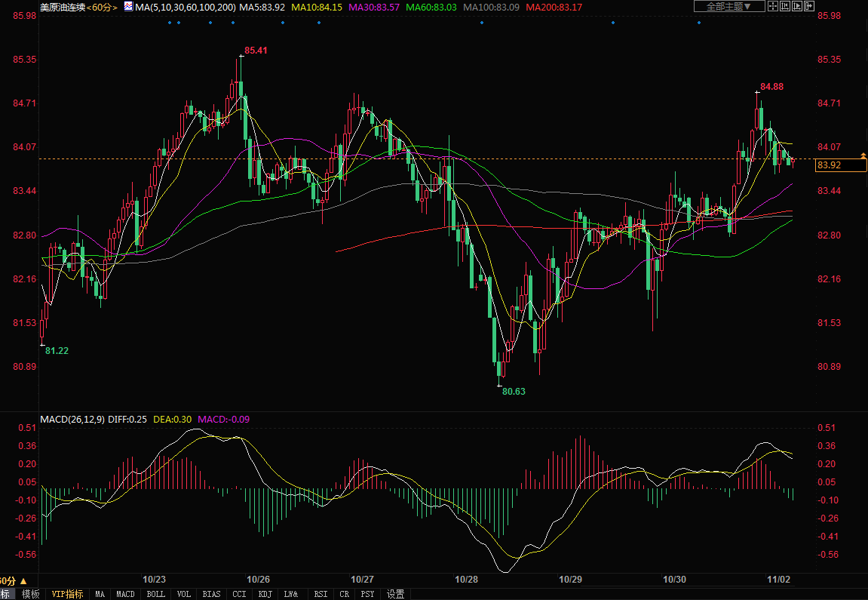Expand the 60分 period selector at bottom left
The width and height of the screenshot is (868, 600).
click(14, 580)
